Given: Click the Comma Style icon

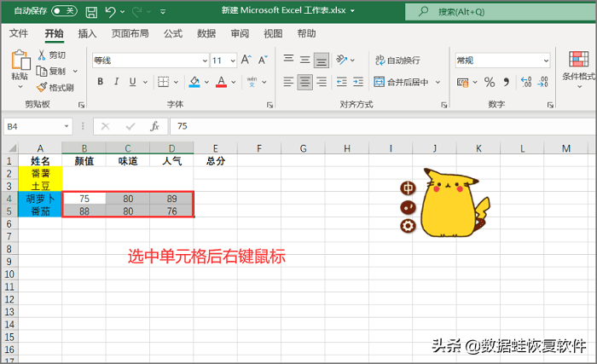Looking at the screenshot, I should (506, 82).
